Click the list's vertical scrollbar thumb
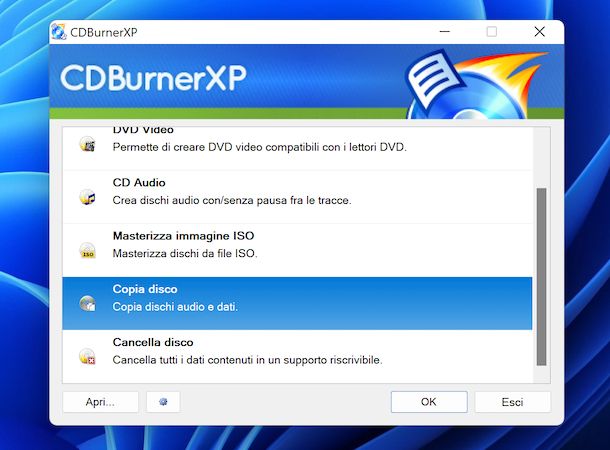The width and height of the screenshot is (610, 450). click(541, 277)
